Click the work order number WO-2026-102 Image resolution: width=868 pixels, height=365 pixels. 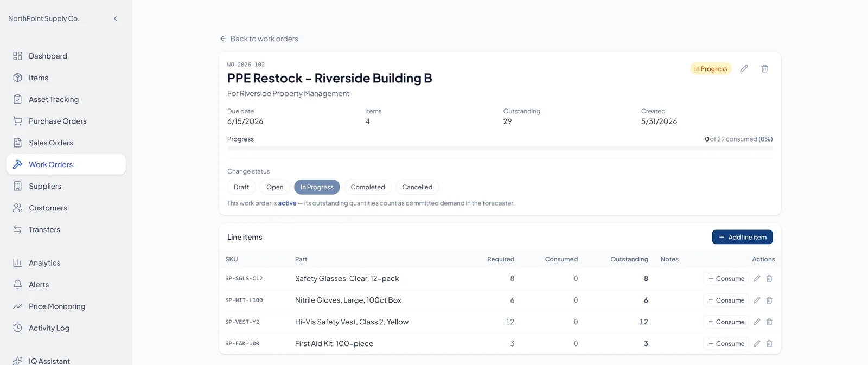246,65
